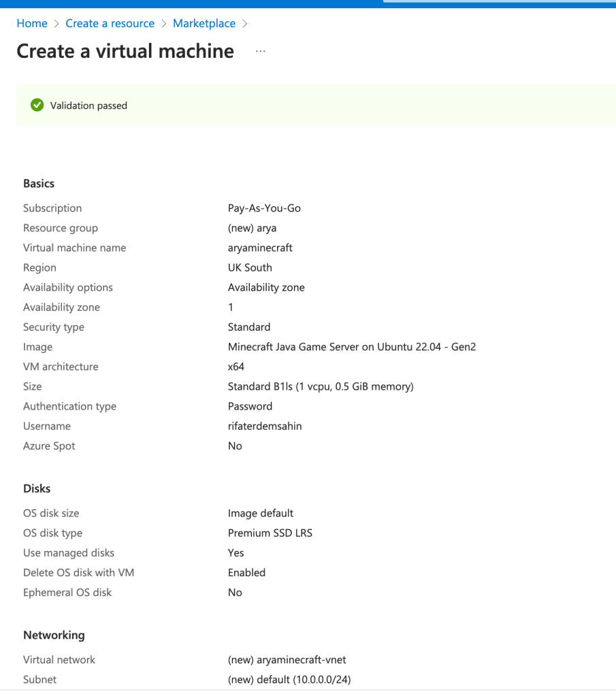Click the Delete OS disk with VM label
Image resolution: width=616 pixels, height=696 pixels.
pos(78,573)
